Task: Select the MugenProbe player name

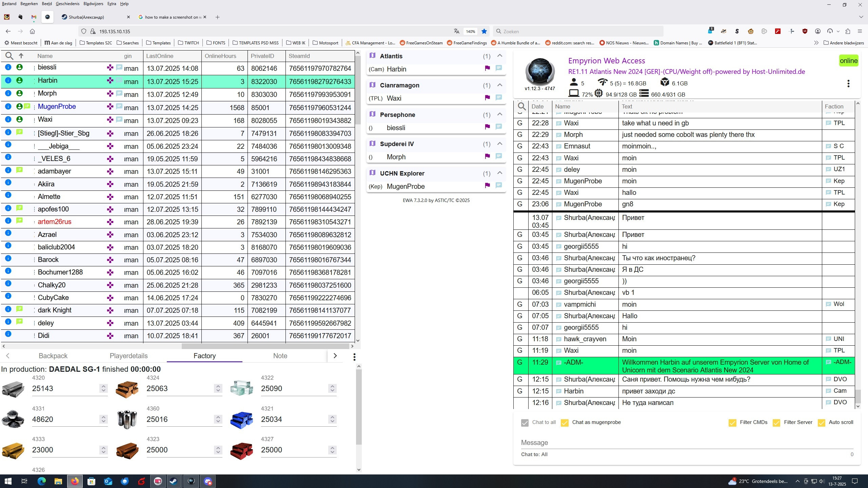Action: click(57, 106)
